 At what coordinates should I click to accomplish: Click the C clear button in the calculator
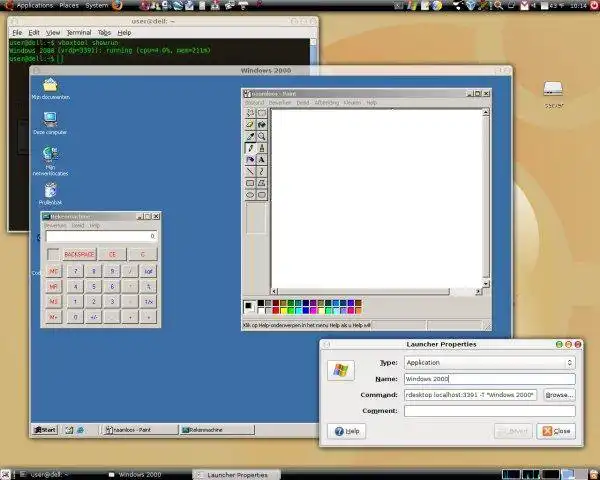pyautogui.click(x=143, y=254)
